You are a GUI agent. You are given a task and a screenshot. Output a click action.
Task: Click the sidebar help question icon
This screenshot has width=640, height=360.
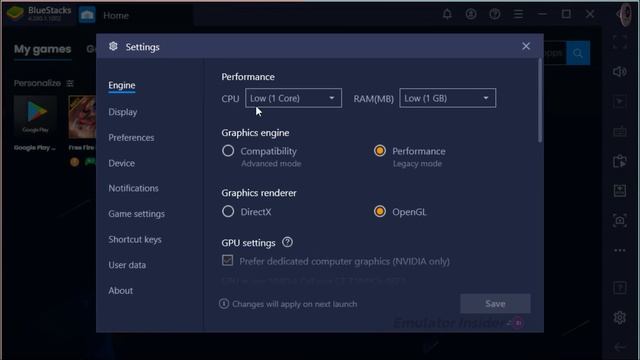point(620,288)
